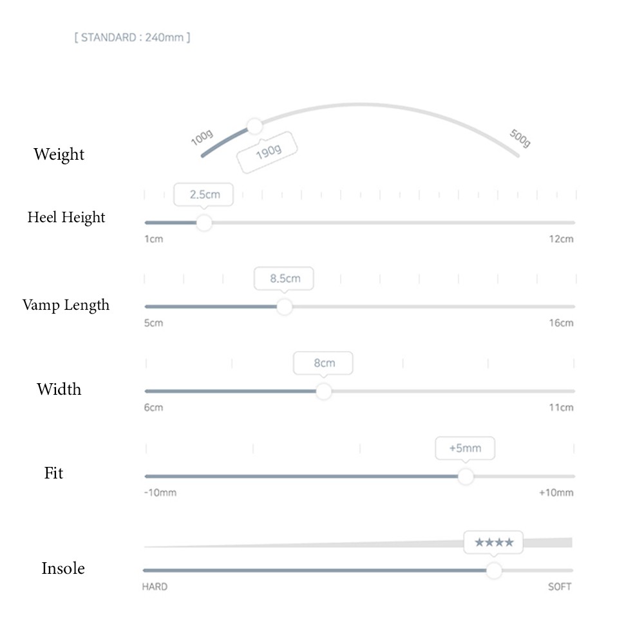Viewport: 644px width, 644px height.
Task: Click the Weight arc slider handle
Action: (x=254, y=126)
